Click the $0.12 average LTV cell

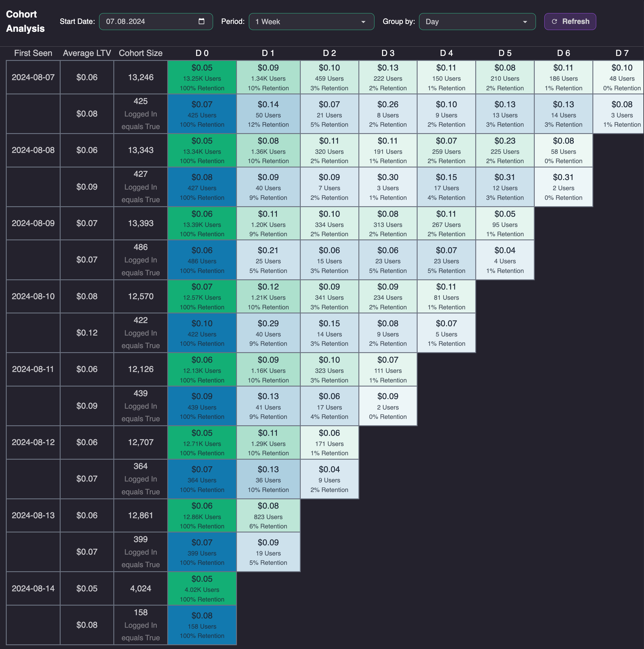point(87,333)
